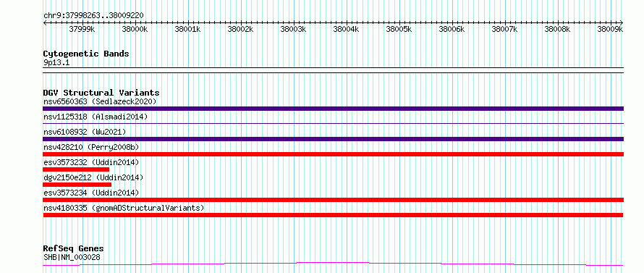Click the 38009k ruler tick label

click(x=610, y=29)
